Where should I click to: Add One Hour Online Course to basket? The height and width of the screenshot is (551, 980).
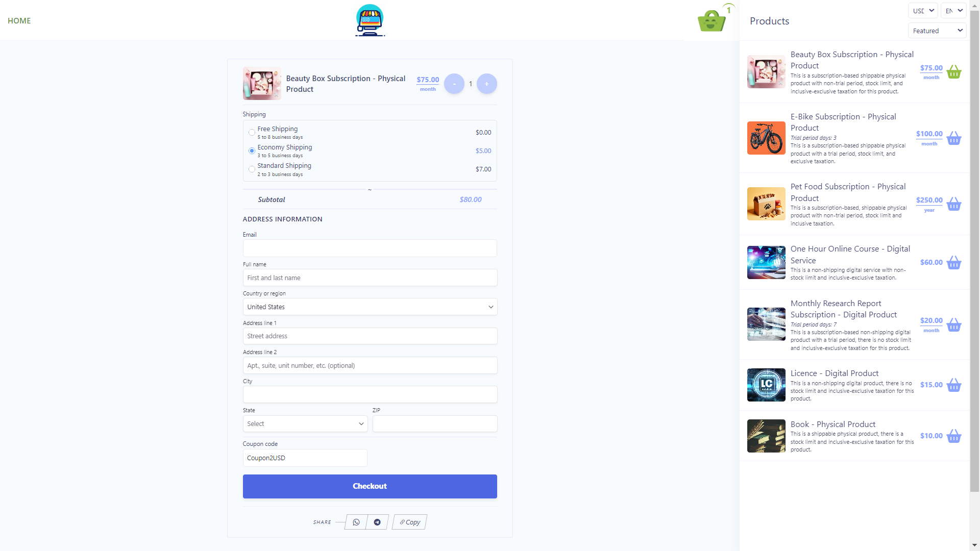953,263
